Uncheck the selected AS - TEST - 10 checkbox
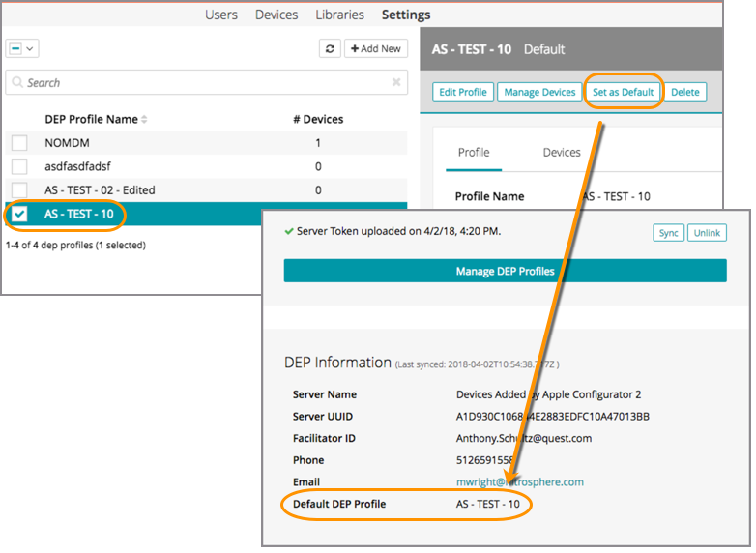This screenshot has height=553, width=756. click(x=19, y=214)
